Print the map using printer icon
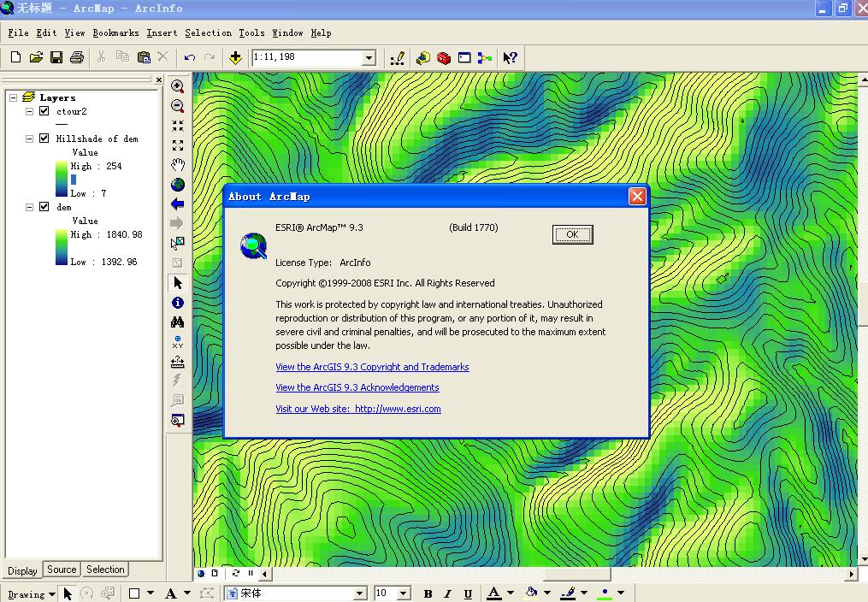Screen dimensions: 868x602 tap(77, 57)
